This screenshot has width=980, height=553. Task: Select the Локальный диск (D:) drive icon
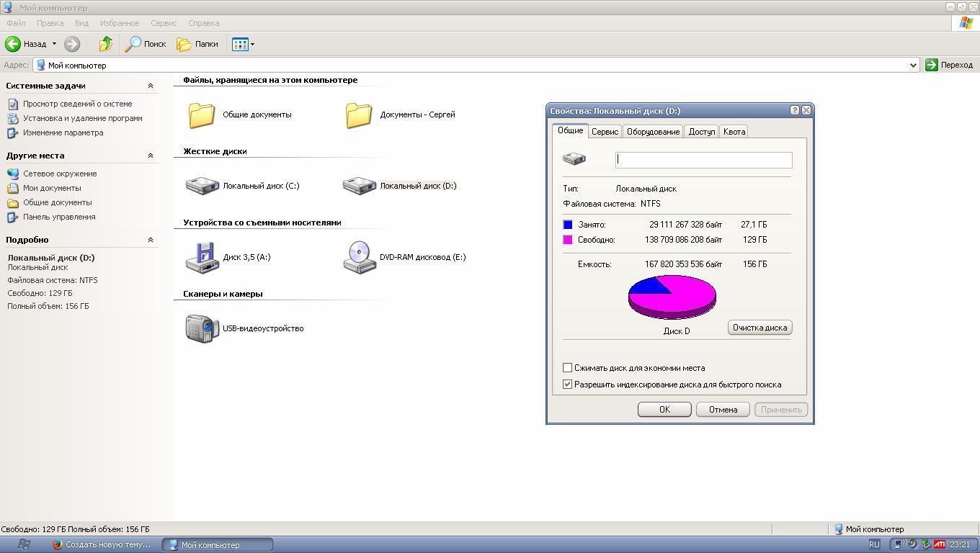[360, 186]
